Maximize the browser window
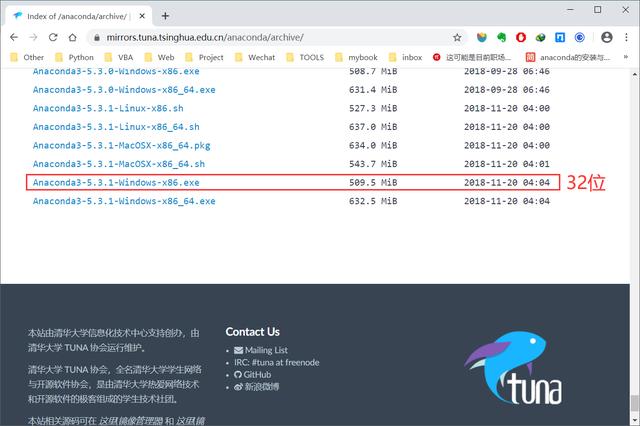The height and width of the screenshot is (426, 640). (598, 9)
